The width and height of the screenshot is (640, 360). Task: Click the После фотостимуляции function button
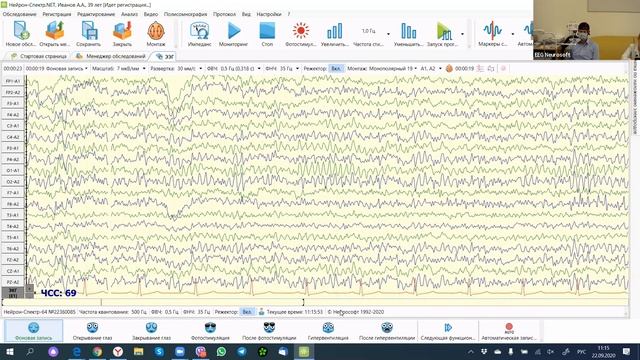pos(269,331)
